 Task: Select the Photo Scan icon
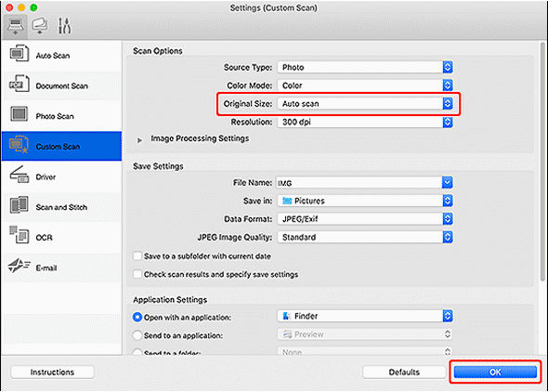point(19,114)
